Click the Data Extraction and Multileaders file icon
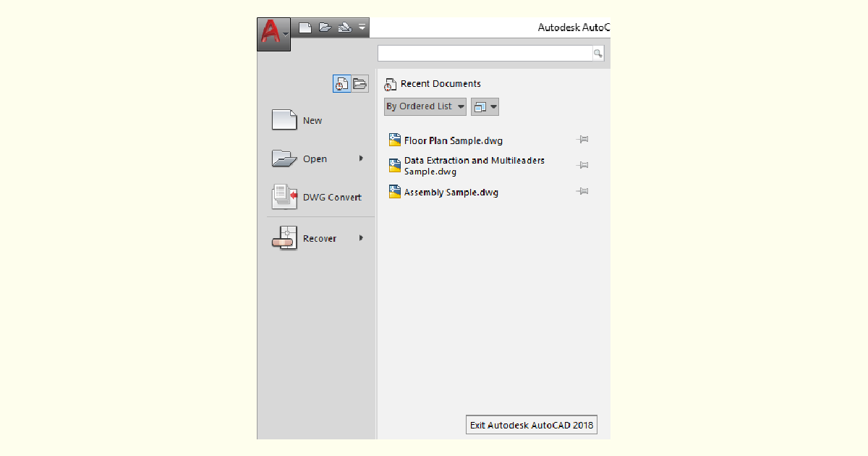The image size is (868, 456). click(x=394, y=166)
